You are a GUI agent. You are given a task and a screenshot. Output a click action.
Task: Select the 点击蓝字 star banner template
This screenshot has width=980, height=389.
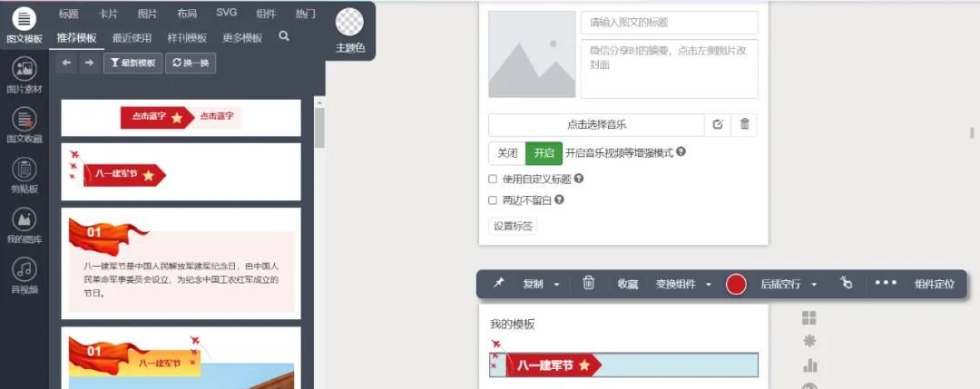181,117
